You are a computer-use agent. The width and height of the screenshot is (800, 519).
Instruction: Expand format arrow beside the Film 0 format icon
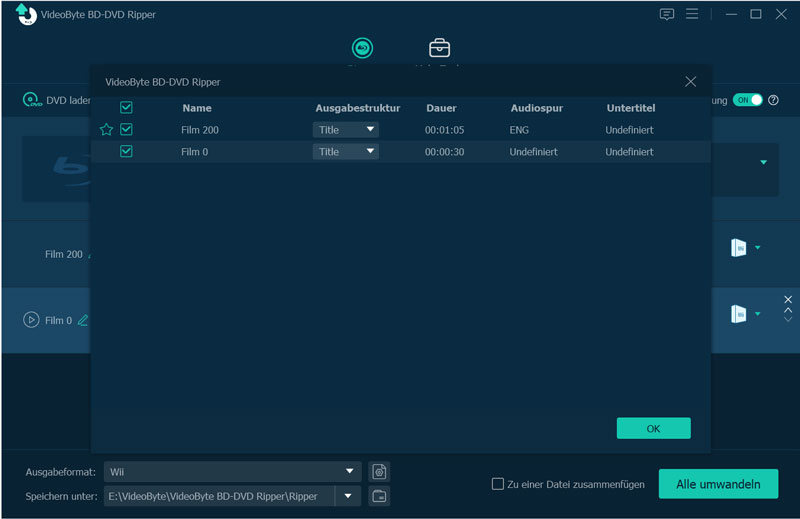pyautogui.click(x=758, y=313)
